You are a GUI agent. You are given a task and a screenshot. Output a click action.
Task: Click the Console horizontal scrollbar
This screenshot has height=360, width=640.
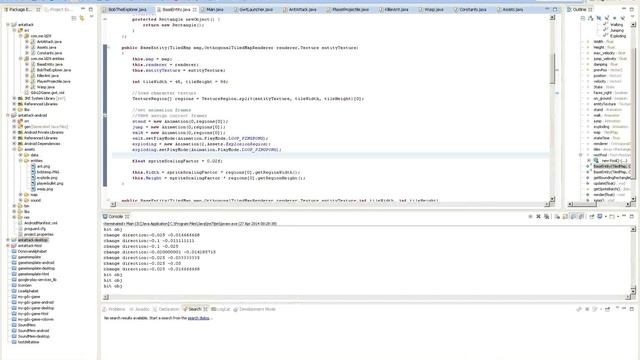click(x=366, y=297)
